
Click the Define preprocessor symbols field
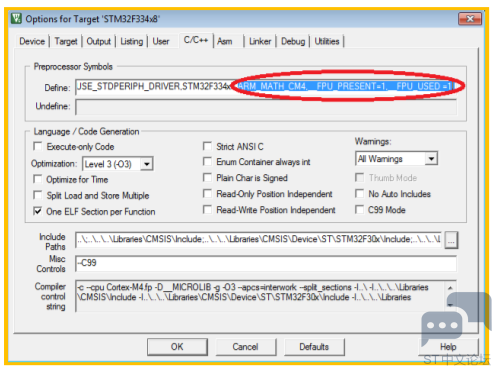[266, 87]
